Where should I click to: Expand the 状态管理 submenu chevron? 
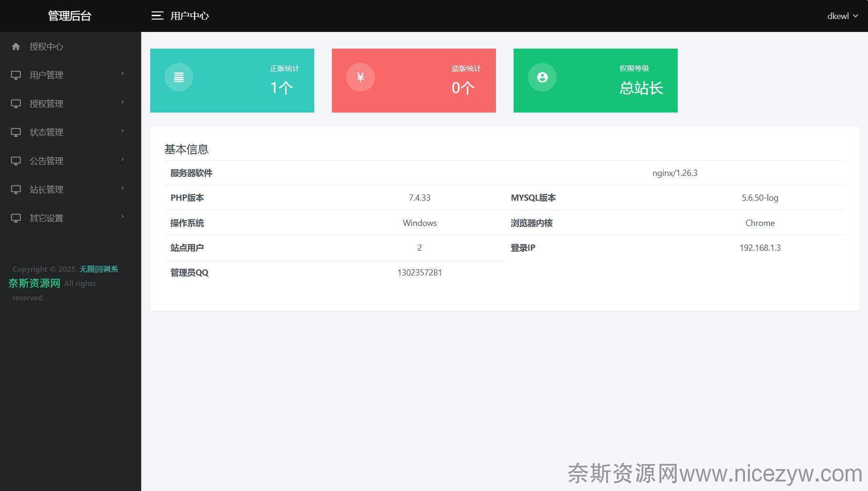123,131
